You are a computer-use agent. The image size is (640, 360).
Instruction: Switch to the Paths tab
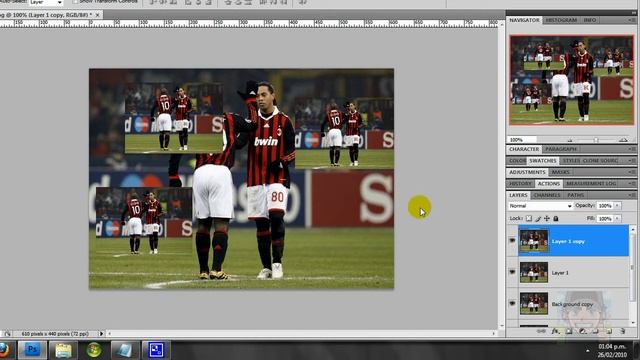[576, 196]
